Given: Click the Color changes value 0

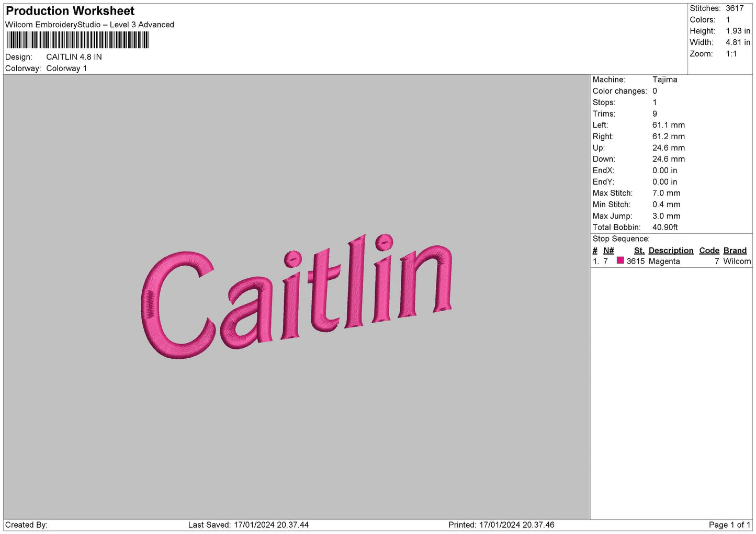Looking at the screenshot, I should 655,91.
